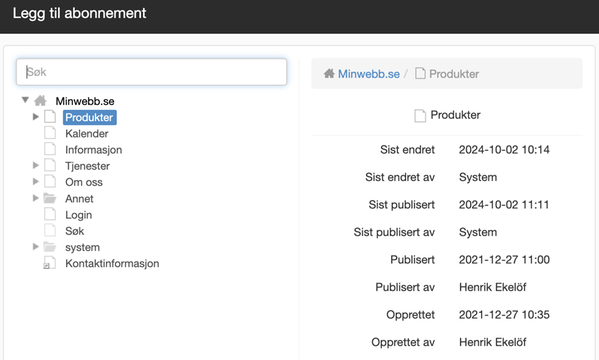Screen dimensions: 599x360
Task: Click the Sist publisert label
Action: (401, 205)
